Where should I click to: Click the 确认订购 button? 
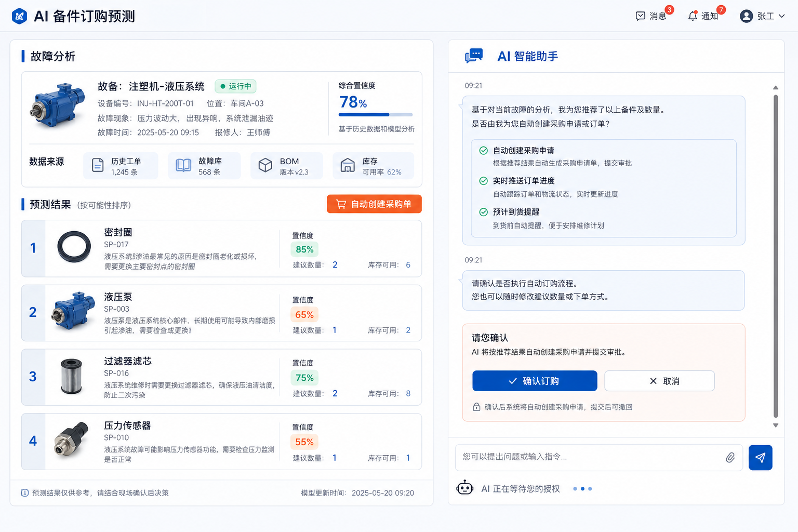coord(535,381)
